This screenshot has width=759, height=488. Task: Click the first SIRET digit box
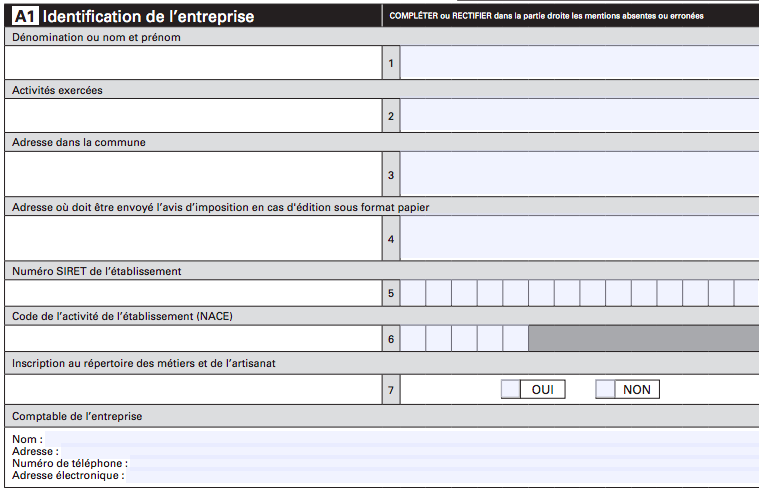pyautogui.click(x=413, y=293)
